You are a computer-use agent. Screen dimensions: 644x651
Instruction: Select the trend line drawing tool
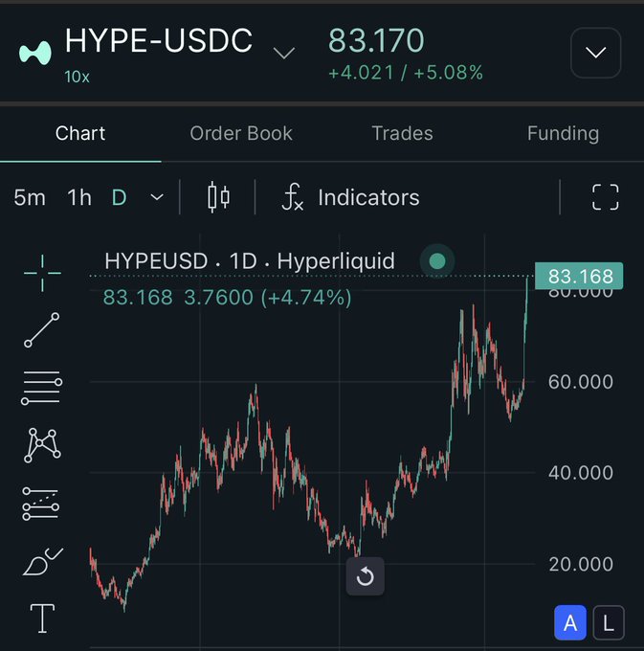[41, 330]
